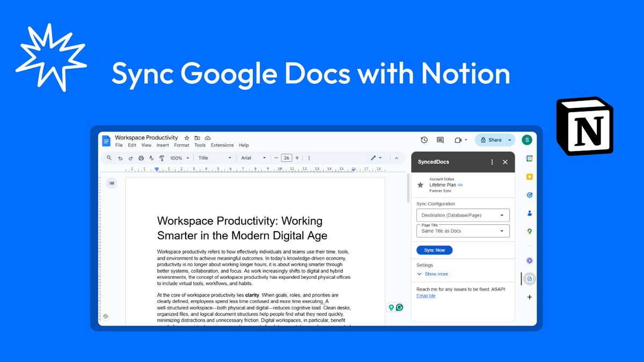Open the Extensions menu
Image resolution: width=644 pixels, height=362 pixels.
[222, 145]
